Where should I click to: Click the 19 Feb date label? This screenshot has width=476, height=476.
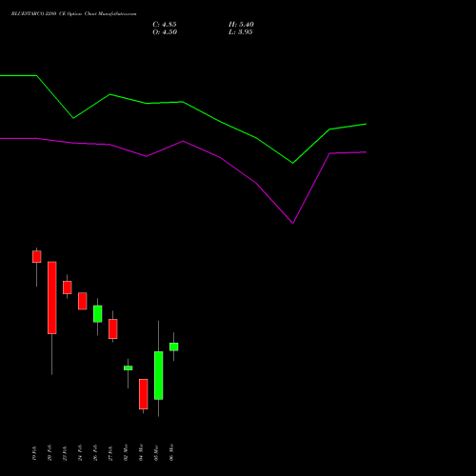pyautogui.click(x=34, y=453)
